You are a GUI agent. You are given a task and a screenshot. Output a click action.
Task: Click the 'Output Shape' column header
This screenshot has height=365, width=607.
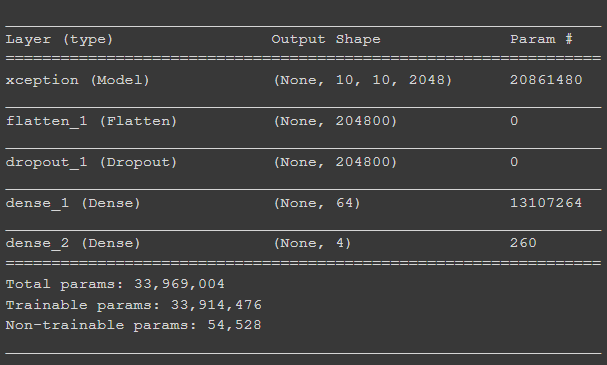tap(326, 39)
